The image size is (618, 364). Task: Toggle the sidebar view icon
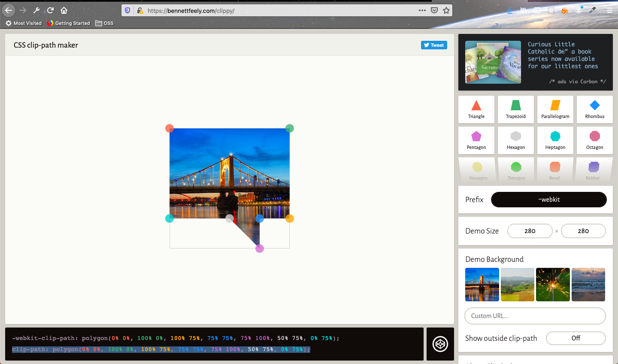point(537,10)
